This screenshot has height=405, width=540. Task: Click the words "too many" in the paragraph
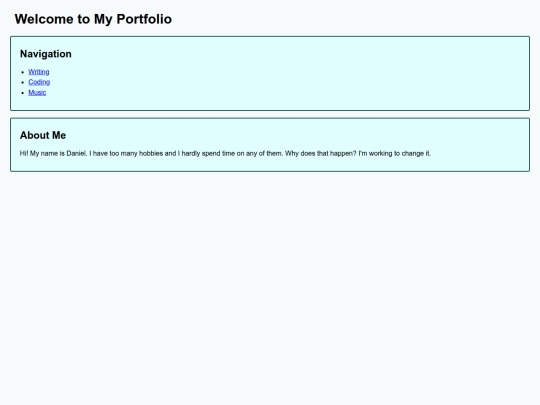pyautogui.click(x=123, y=154)
